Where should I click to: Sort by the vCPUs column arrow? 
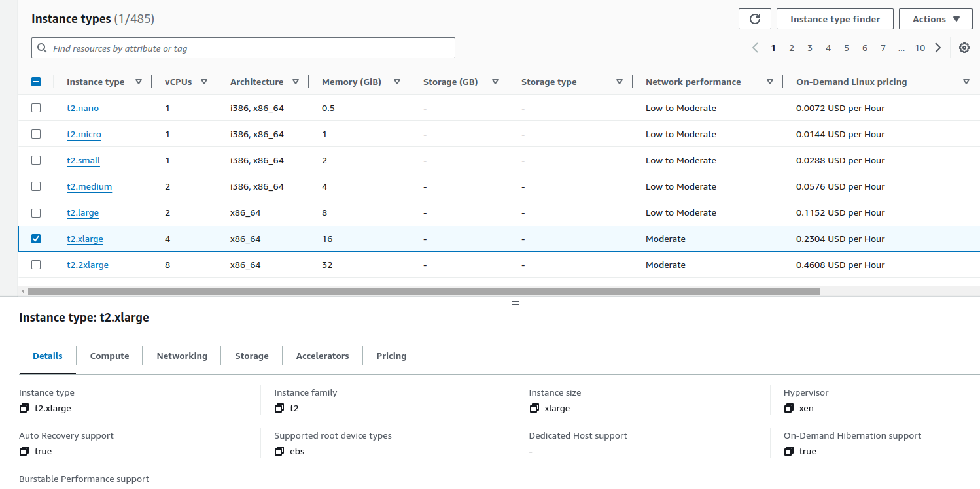point(204,82)
